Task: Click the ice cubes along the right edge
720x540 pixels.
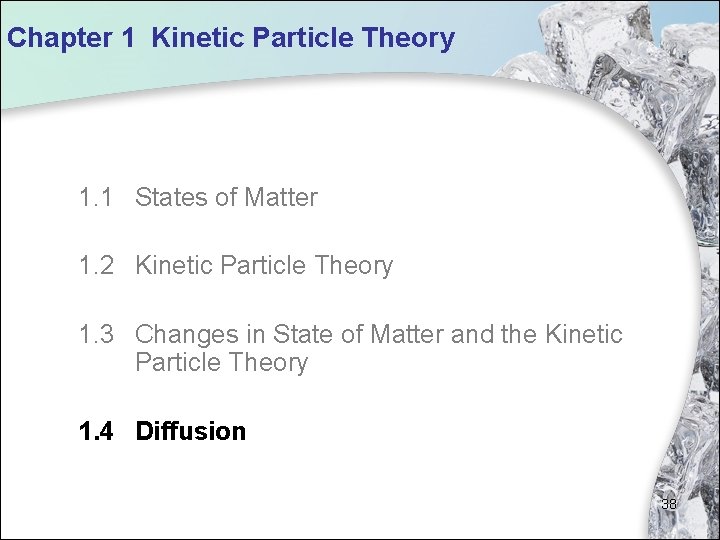Action: [700, 330]
